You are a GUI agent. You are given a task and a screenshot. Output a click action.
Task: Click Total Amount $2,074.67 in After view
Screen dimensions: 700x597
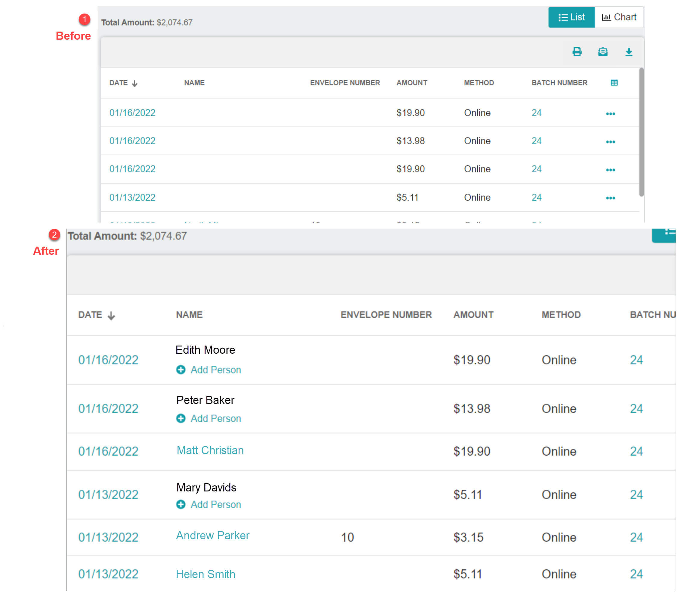tap(127, 236)
